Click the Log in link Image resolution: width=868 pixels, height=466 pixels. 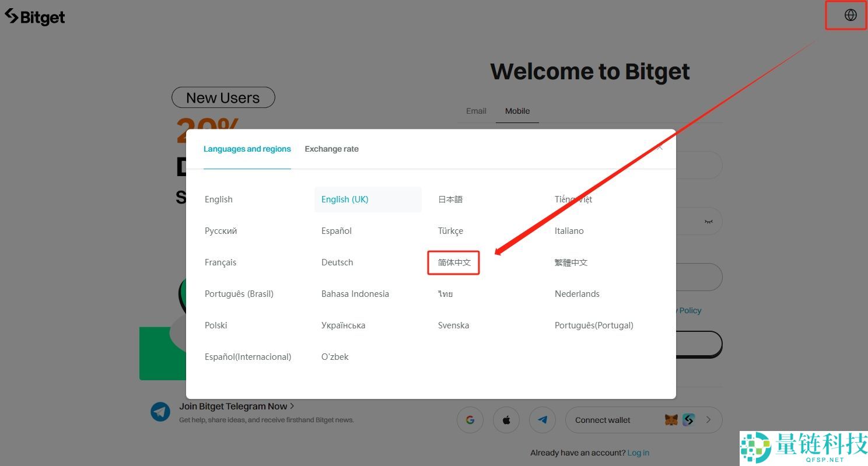[638, 453]
